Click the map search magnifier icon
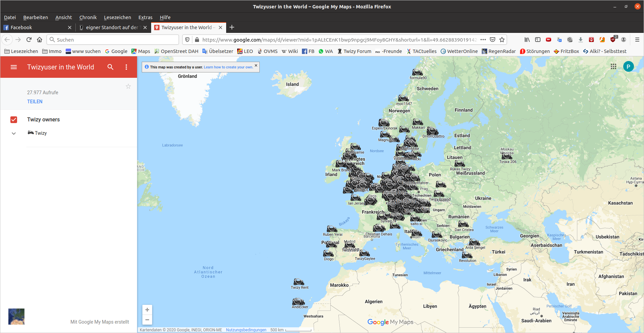644x333 pixels. pos(110,67)
